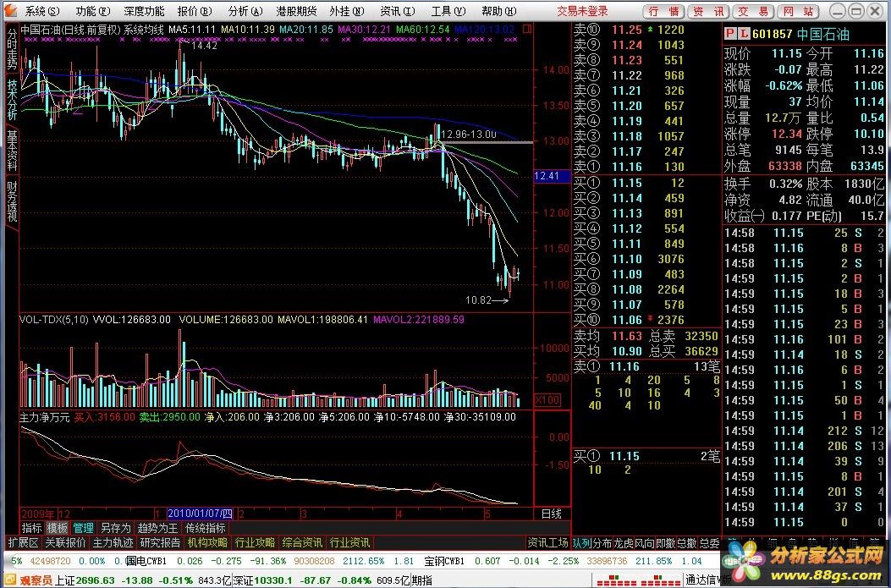Select the 队列 tab

[x=581, y=543]
